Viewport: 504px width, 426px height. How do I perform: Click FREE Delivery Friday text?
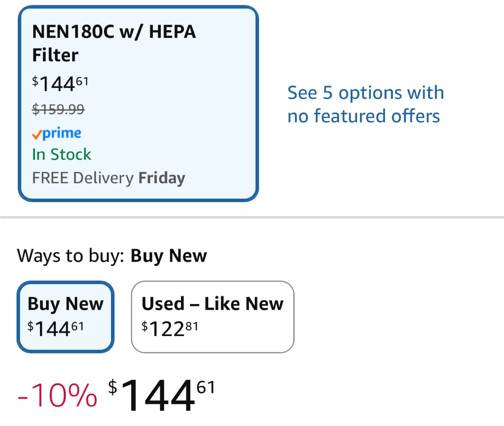coord(108,178)
